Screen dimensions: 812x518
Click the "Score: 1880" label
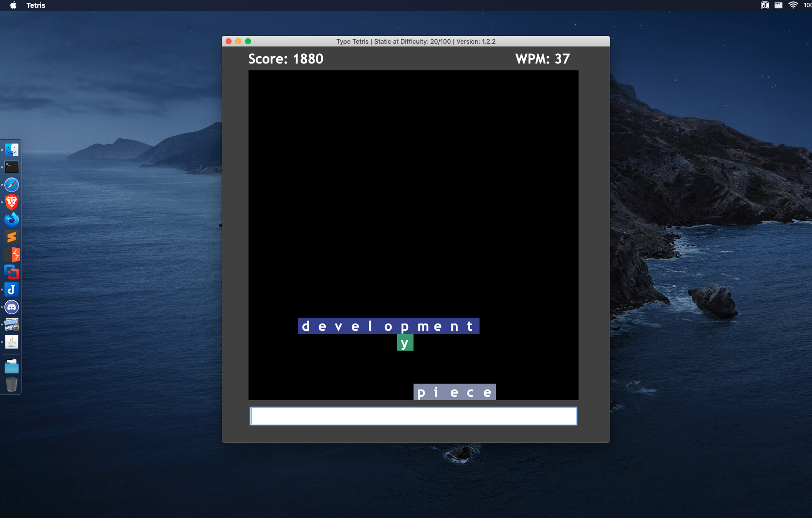point(286,59)
